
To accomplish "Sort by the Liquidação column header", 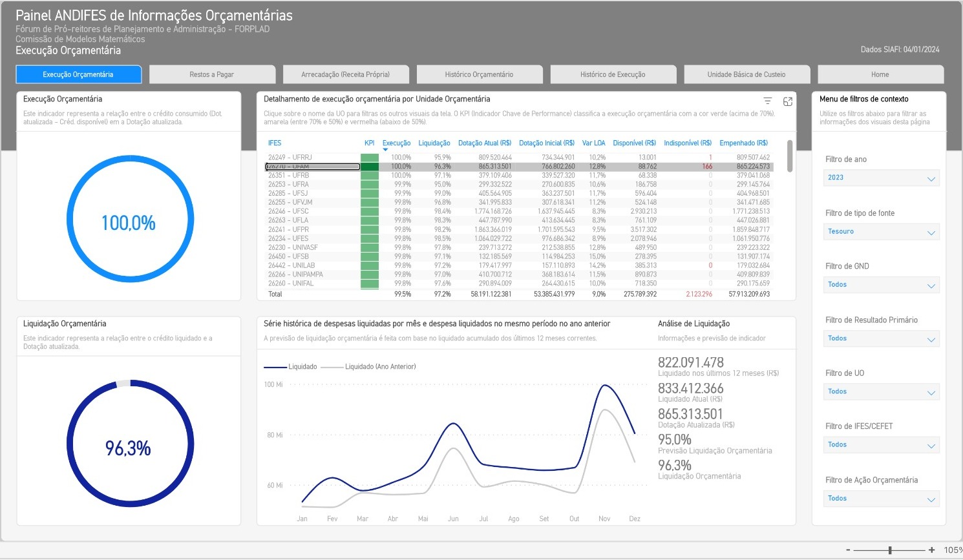I will click(434, 143).
